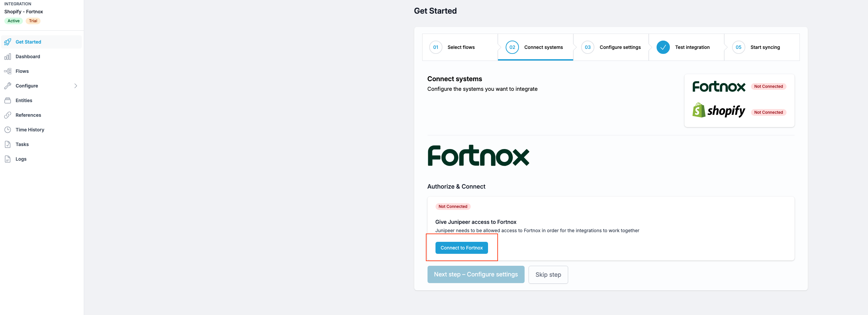Open the Connect systems step 02 tab
The height and width of the screenshot is (315, 868).
[x=536, y=47]
